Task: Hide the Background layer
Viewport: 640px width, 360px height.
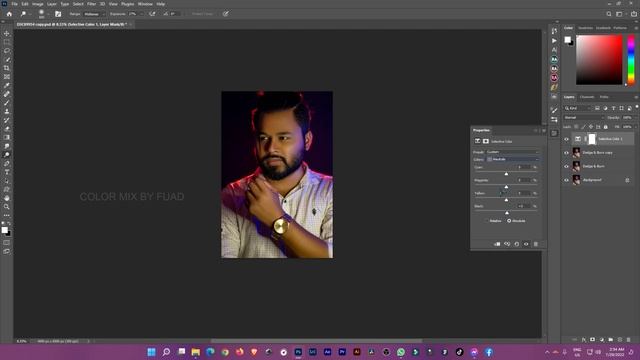Action: (567, 180)
